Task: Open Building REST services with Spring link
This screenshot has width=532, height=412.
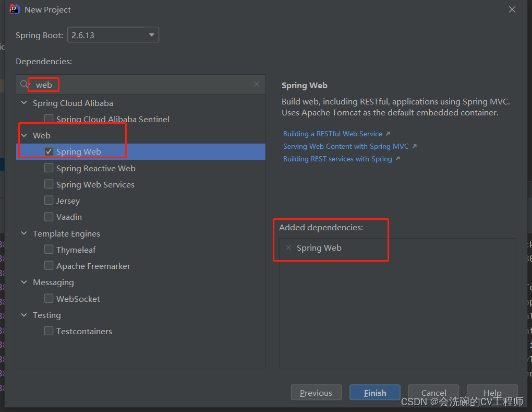Action: (x=337, y=159)
